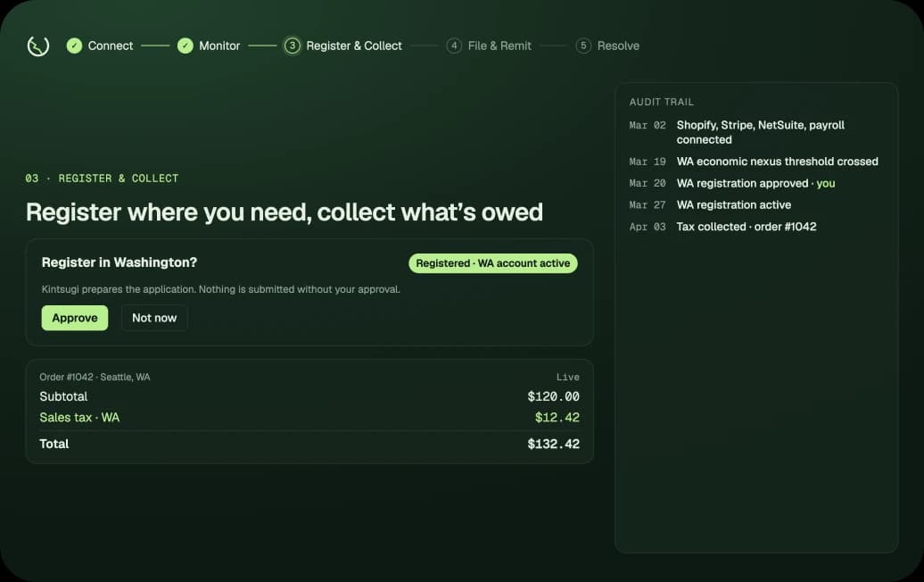This screenshot has height=582, width=924.
Task: Click Tax collected · order #1042 entry
Action: [x=747, y=227]
